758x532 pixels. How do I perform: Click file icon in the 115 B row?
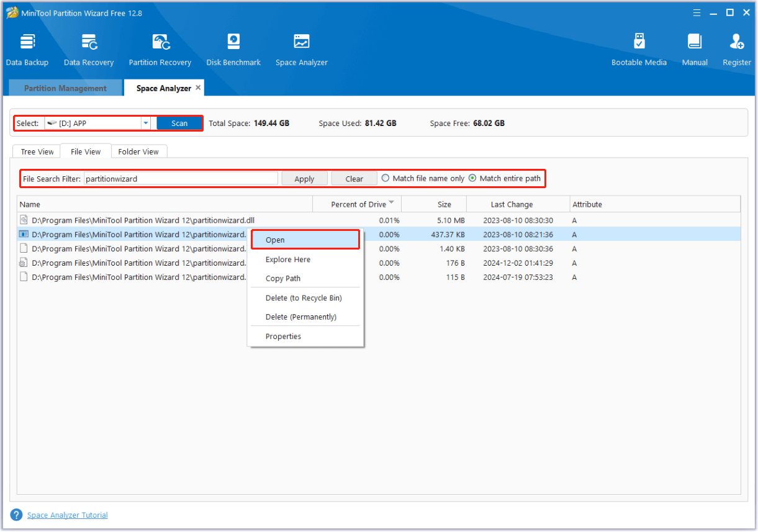24,277
